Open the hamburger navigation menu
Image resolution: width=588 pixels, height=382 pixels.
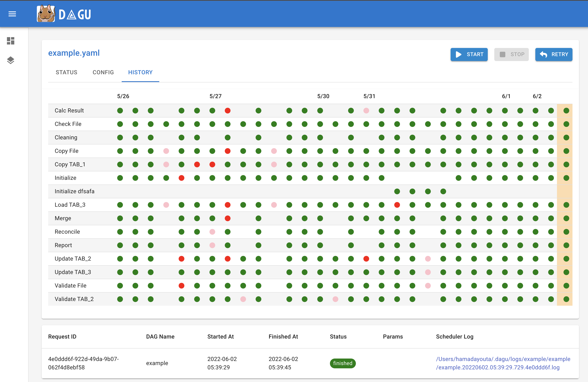(12, 14)
